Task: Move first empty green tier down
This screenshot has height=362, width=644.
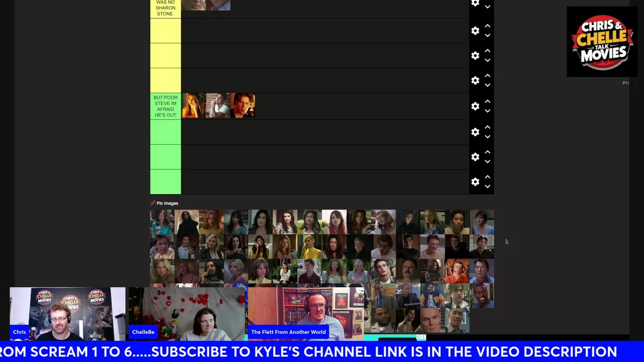Action: click(488, 136)
